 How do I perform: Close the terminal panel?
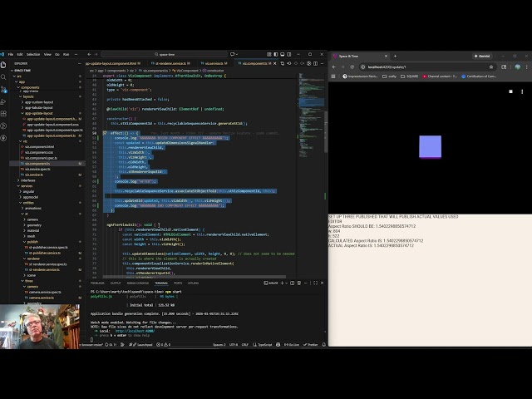point(322,283)
